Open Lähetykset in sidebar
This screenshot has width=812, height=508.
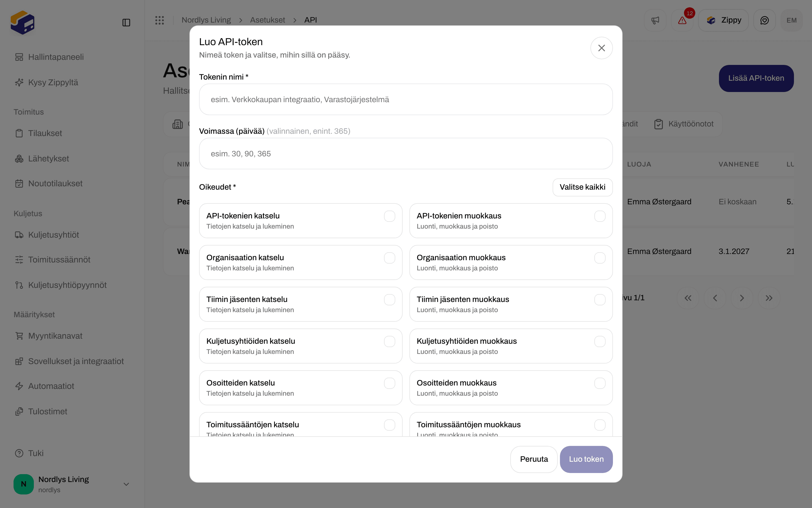click(42, 159)
